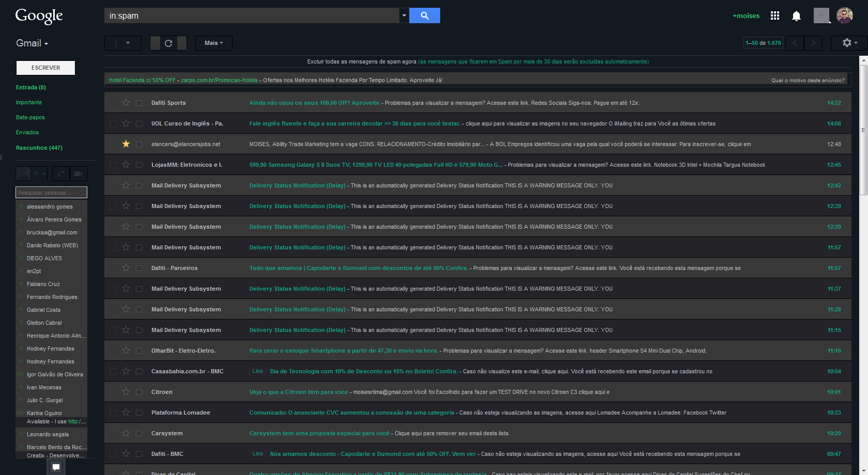Screen dimensions: 868x475
Task: Refresh the spam message list
Action: point(168,43)
